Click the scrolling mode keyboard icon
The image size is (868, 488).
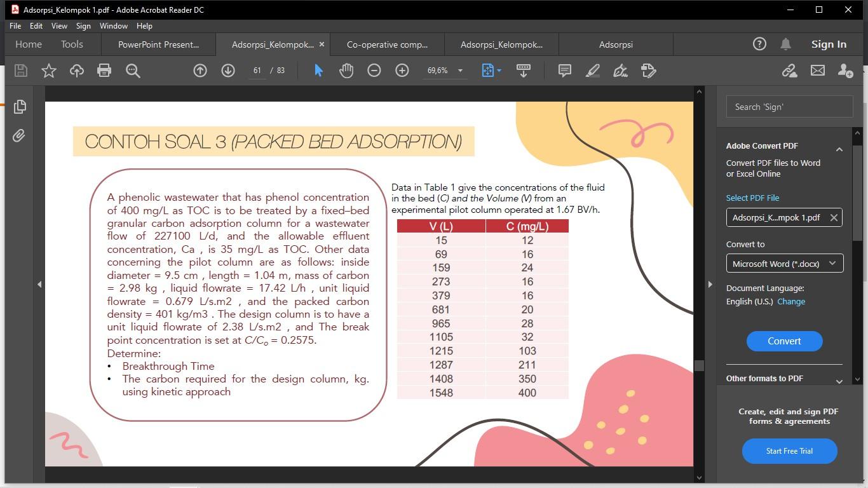pos(524,71)
